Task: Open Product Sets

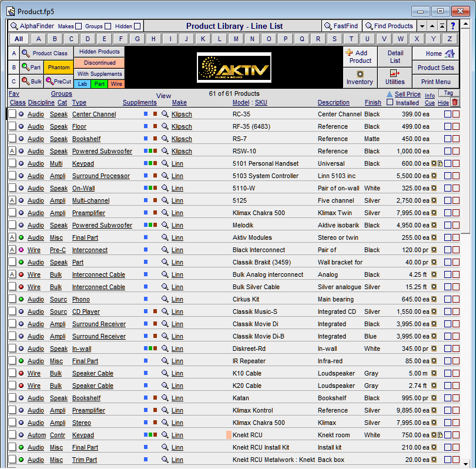Action: 435,68
